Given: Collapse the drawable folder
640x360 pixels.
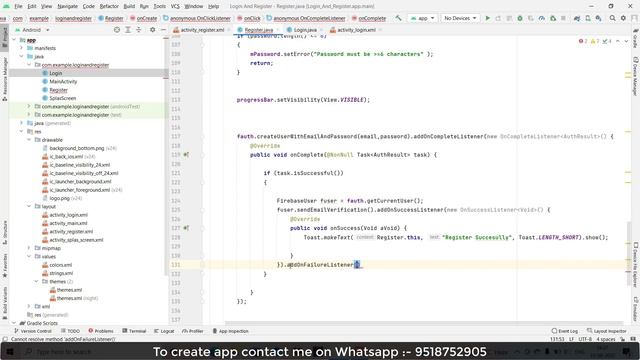Looking at the screenshot, I should click(29, 140).
